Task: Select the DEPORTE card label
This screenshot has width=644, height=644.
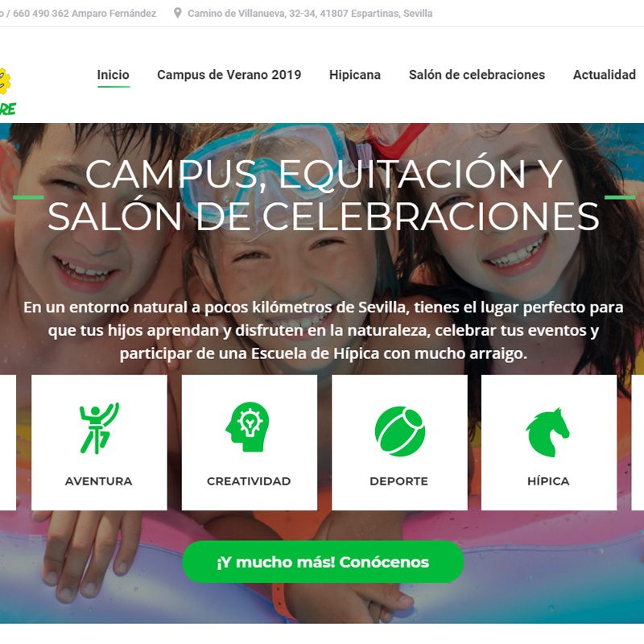Action: tap(398, 481)
